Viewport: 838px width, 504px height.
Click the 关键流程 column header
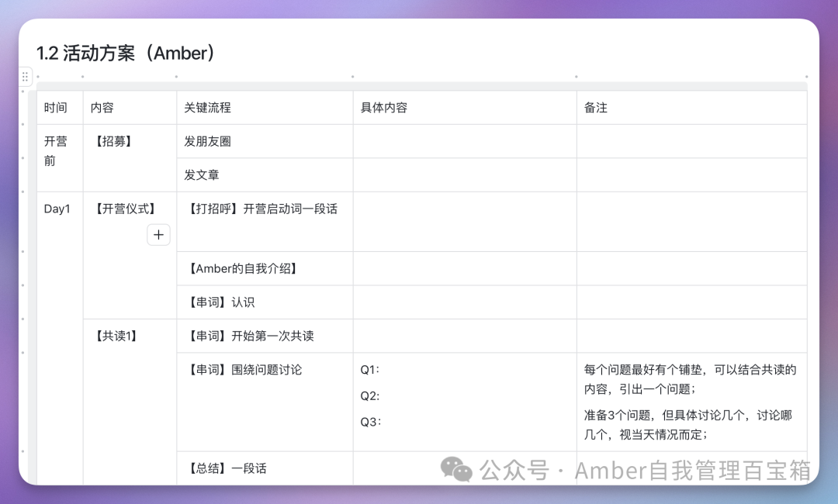coord(265,108)
